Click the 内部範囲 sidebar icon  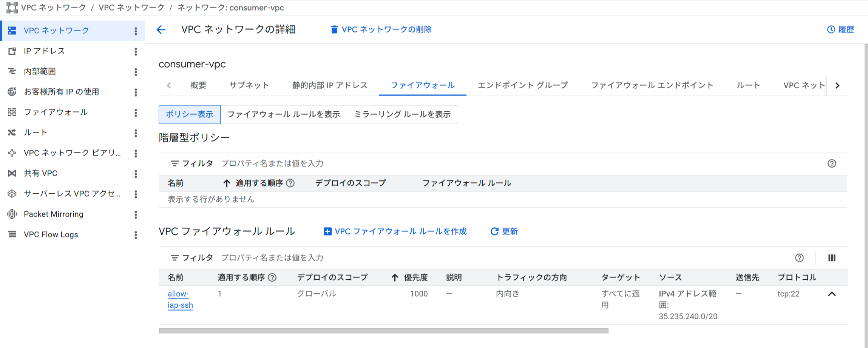tap(12, 71)
